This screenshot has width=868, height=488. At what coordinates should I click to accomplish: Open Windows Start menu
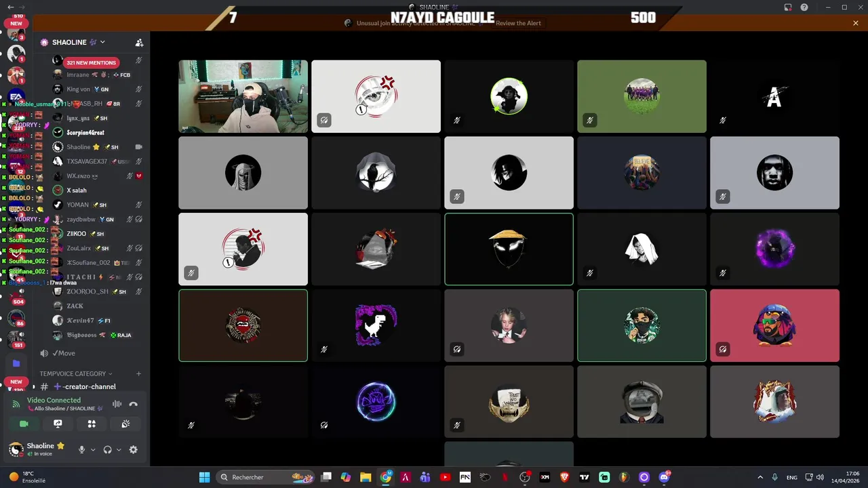pyautogui.click(x=204, y=477)
